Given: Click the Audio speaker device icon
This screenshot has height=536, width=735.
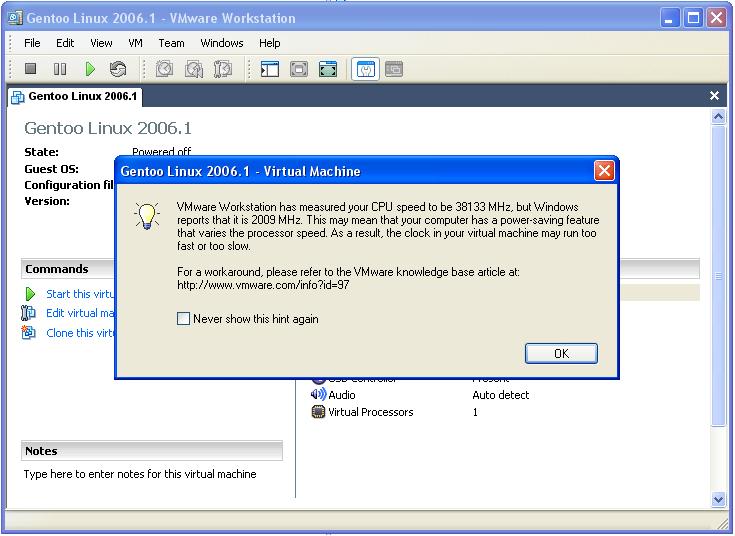Looking at the screenshot, I should click(x=318, y=394).
